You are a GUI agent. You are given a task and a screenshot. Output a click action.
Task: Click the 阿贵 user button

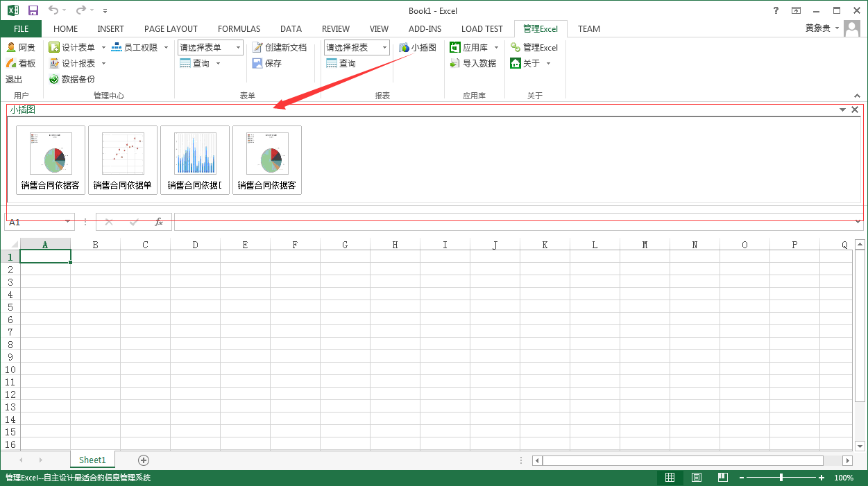(21, 48)
